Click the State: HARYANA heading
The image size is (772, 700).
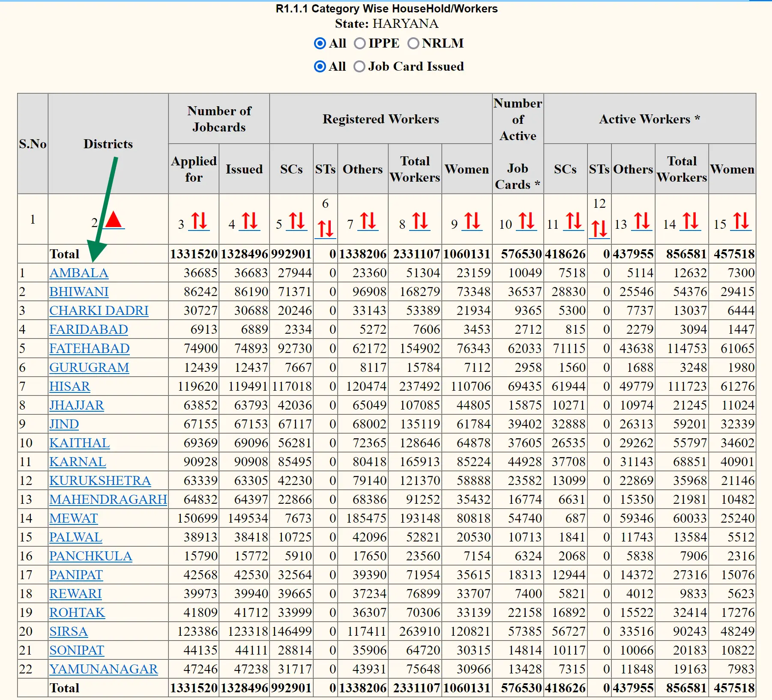386,24
